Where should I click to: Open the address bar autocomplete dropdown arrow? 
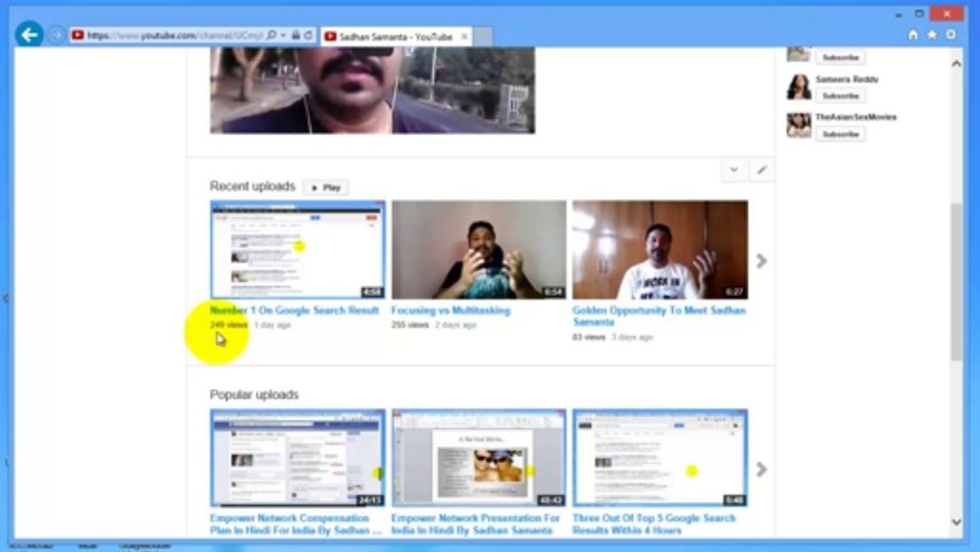click(283, 35)
